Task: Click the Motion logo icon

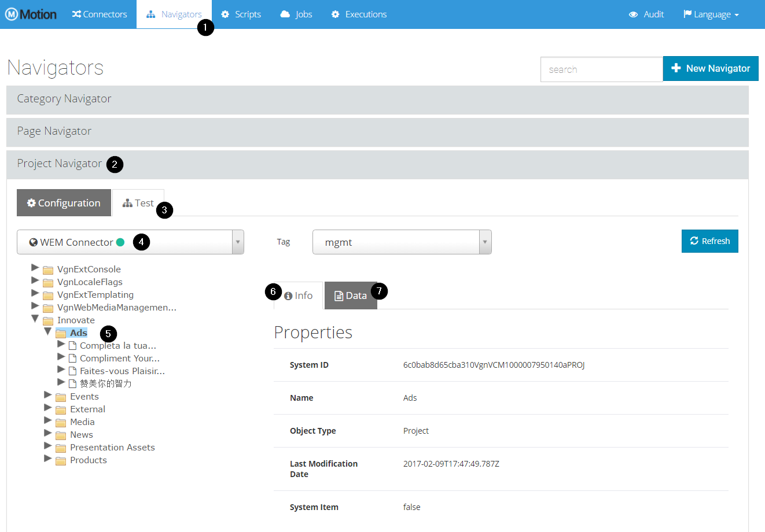Action: [12, 14]
